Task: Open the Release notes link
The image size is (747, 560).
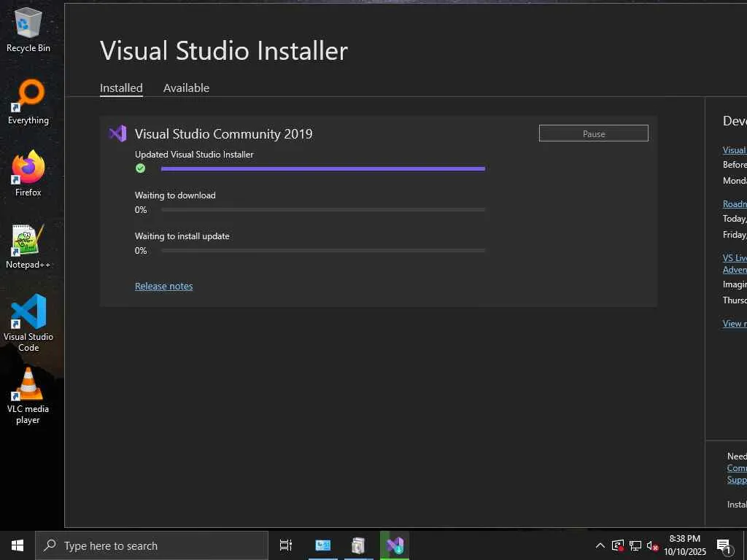Action: coord(164,286)
